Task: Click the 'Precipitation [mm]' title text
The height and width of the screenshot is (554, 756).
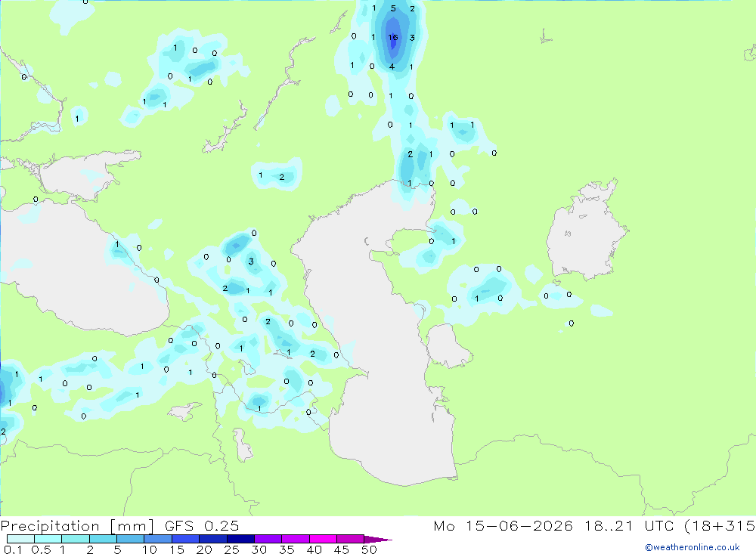Action: (x=77, y=526)
